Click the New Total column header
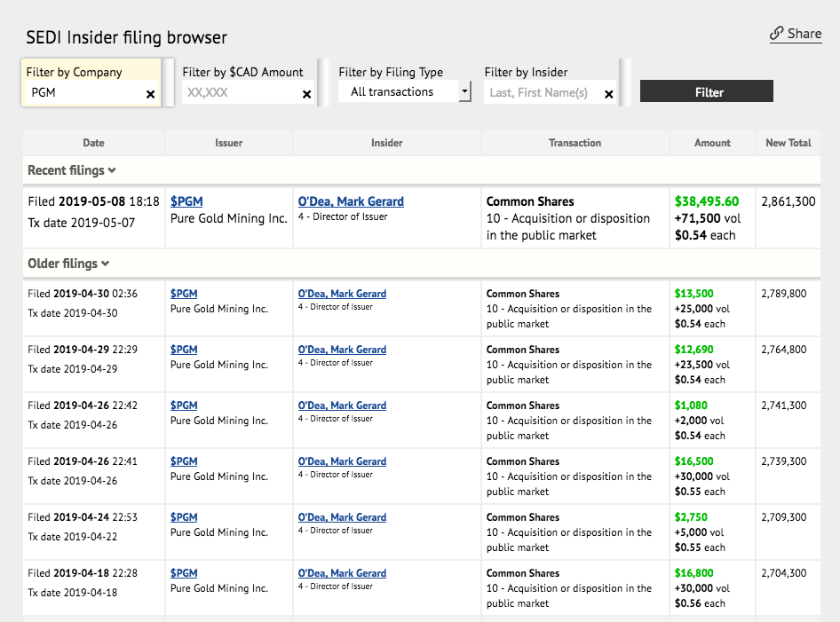840x622 pixels. [x=788, y=143]
